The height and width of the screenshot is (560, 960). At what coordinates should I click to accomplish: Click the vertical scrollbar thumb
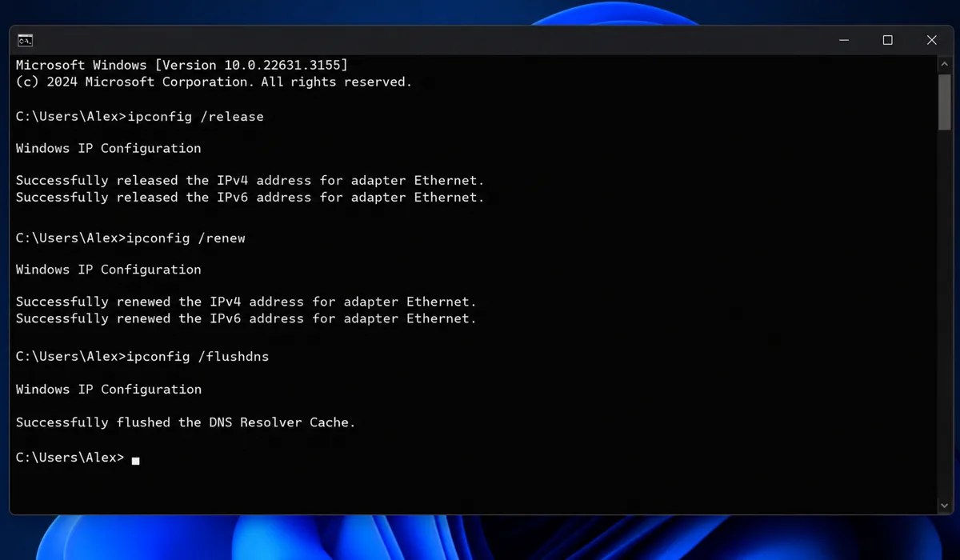click(944, 101)
